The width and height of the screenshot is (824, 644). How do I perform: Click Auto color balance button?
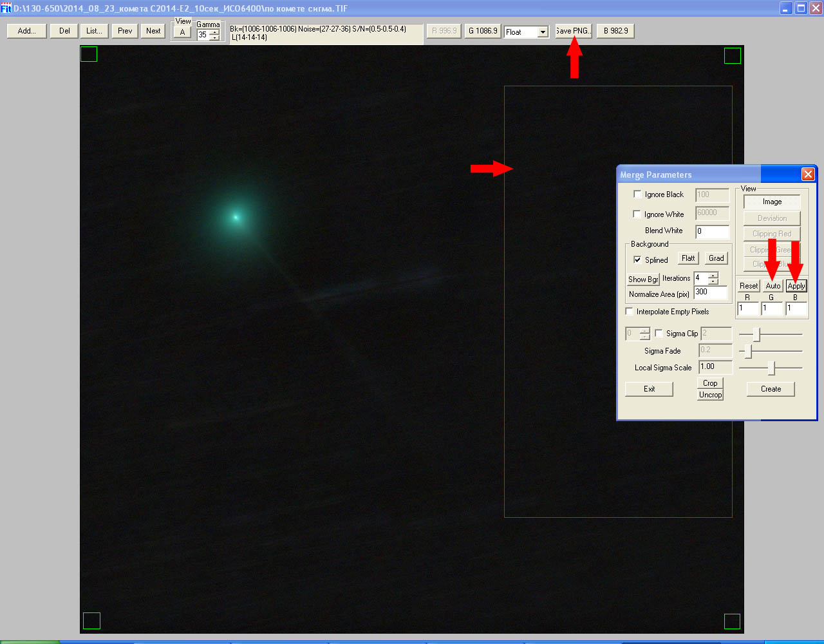(772, 286)
